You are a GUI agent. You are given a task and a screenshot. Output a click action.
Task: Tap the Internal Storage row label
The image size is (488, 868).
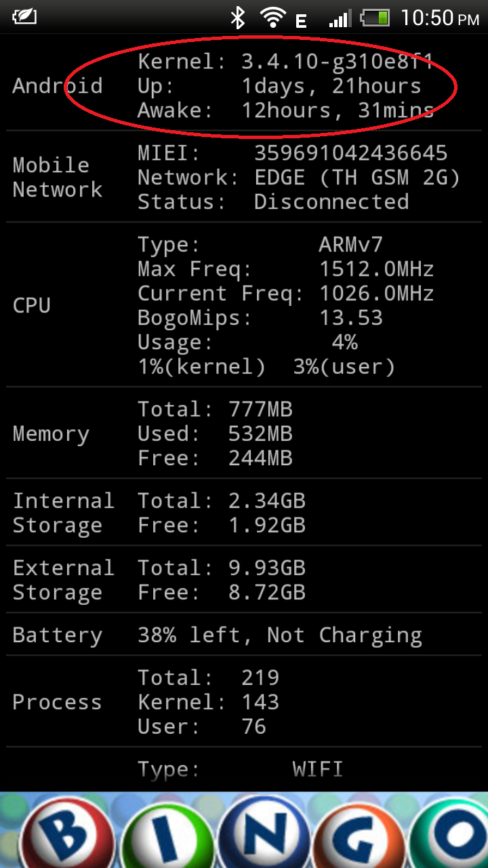(x=63, y=513)
